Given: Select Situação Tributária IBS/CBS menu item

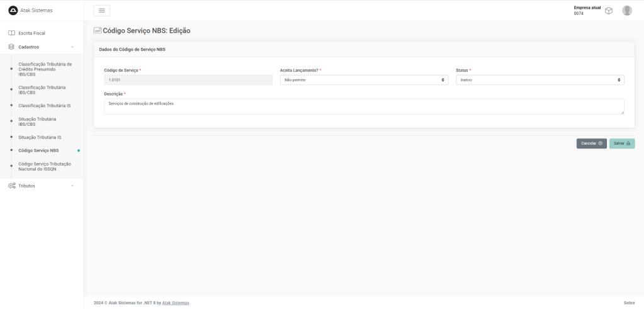Looking at the screenshot, I should pyautogui.click(x=37, y=121).
